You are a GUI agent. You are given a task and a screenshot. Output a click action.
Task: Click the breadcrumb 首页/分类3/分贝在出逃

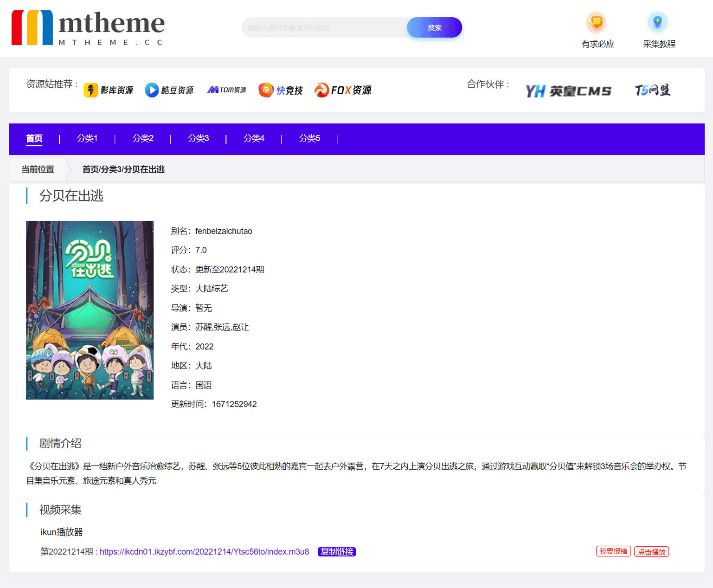pyautogui.click(x=123, y=169)
